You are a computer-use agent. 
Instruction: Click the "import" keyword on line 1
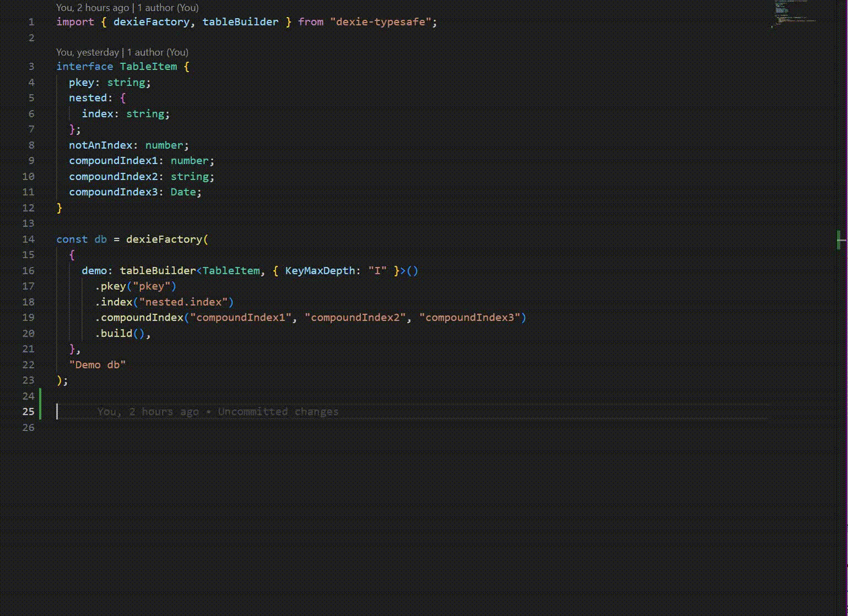pos(75,22)
